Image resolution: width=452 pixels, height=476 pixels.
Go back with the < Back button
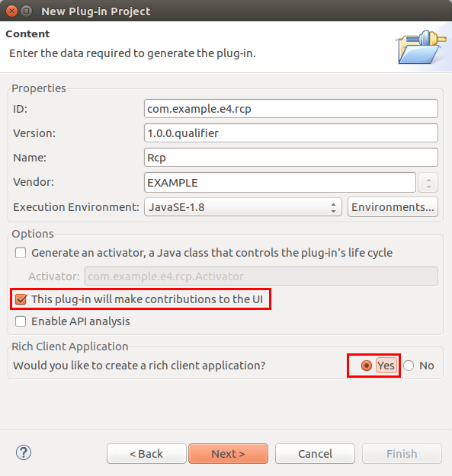(x=146, y=454)
